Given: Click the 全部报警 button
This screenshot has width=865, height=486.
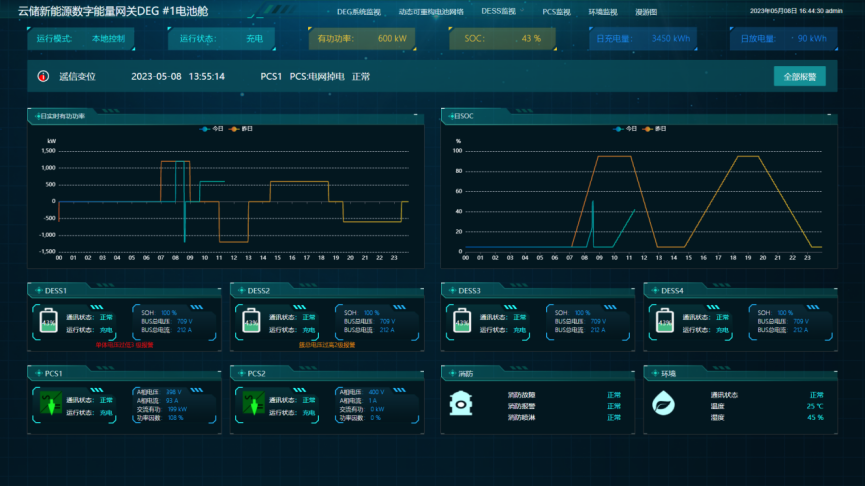Looking at the screenshot, I should pyautogui.click(x=799, y=76).
